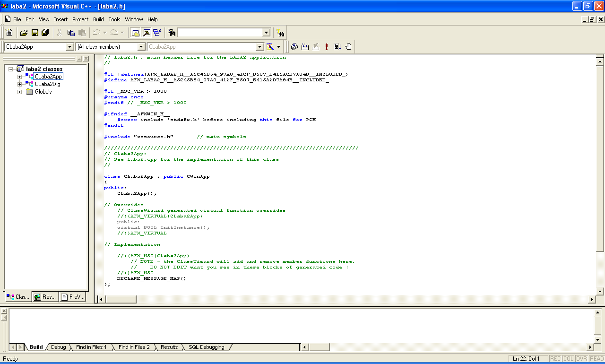Image resolution: width=605 pixels, height=364 pixels.
Task: Collapse the laba2 classes root node
Action: point(11,69)
